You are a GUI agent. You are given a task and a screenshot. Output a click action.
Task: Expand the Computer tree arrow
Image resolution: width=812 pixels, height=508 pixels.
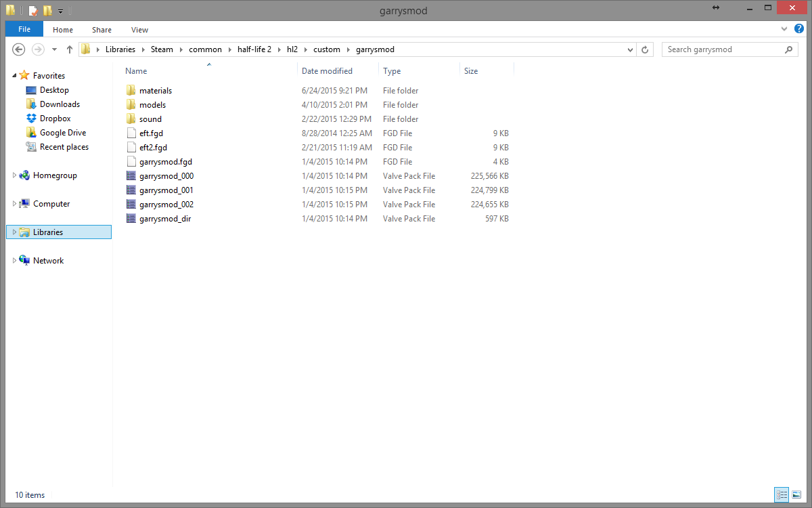[15, 204]
